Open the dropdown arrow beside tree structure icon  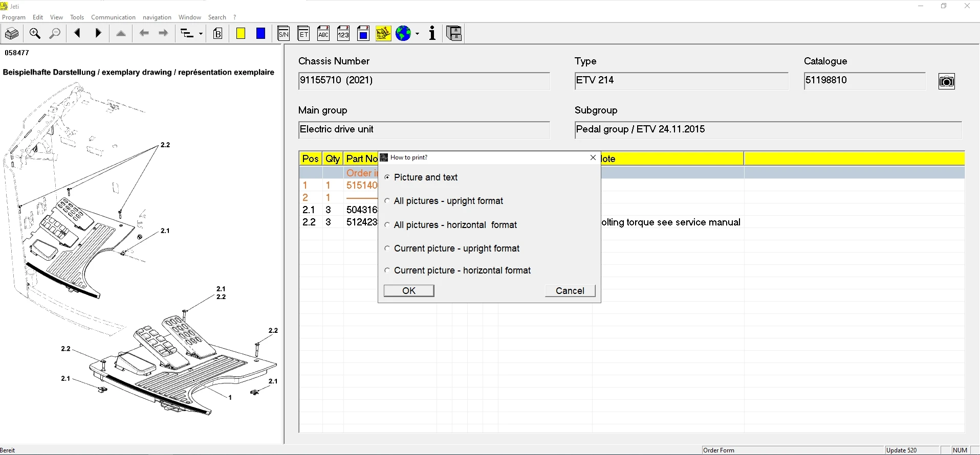pyautogui.click(x=201, y=34)
